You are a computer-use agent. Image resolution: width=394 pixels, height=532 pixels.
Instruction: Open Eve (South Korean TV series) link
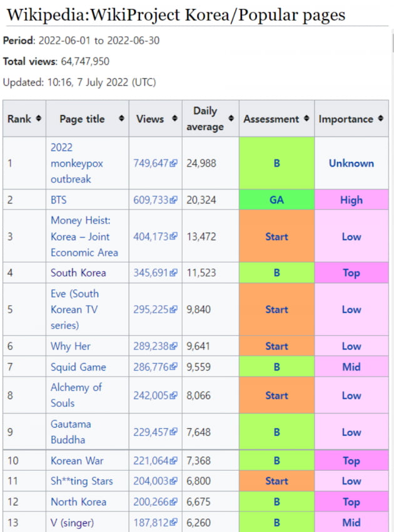74,309
